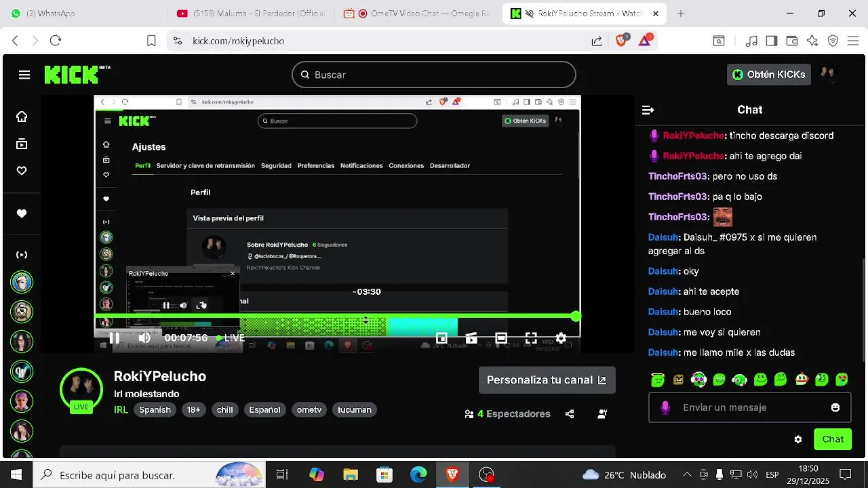Pause the live stream
The width and height of the screenshot is (868, 488).
tap(115, 338)
